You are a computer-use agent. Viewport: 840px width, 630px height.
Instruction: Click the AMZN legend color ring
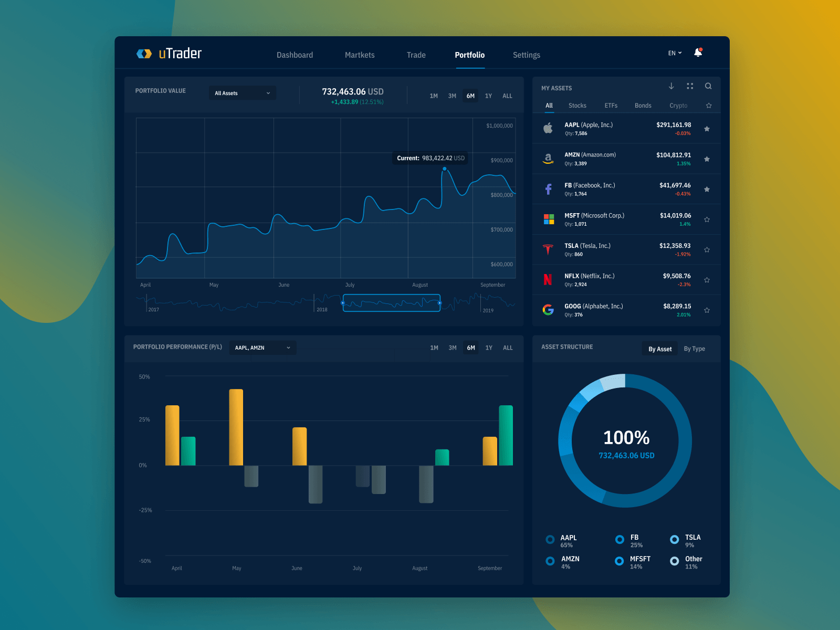[550, 561]
